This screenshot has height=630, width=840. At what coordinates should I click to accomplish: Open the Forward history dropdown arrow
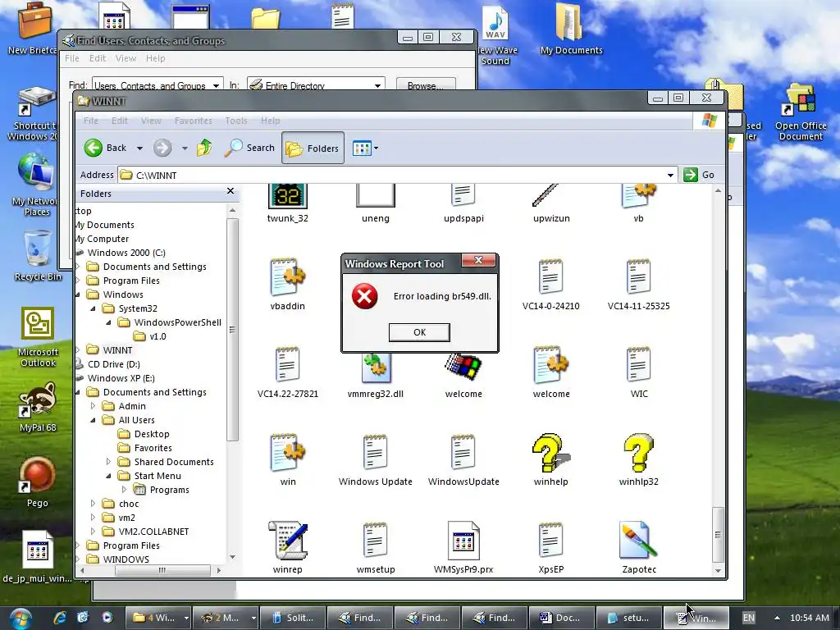tap(185, 148)
